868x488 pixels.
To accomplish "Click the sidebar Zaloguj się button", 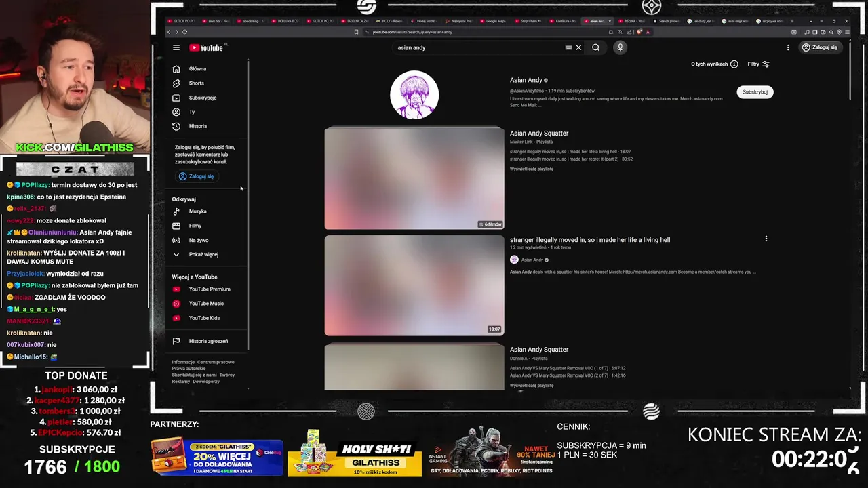I will 197,176.
